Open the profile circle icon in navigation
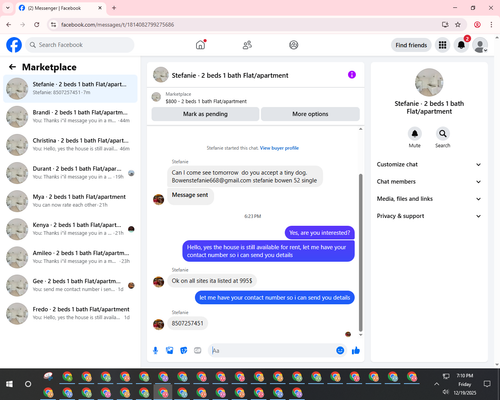 [294, 45]
